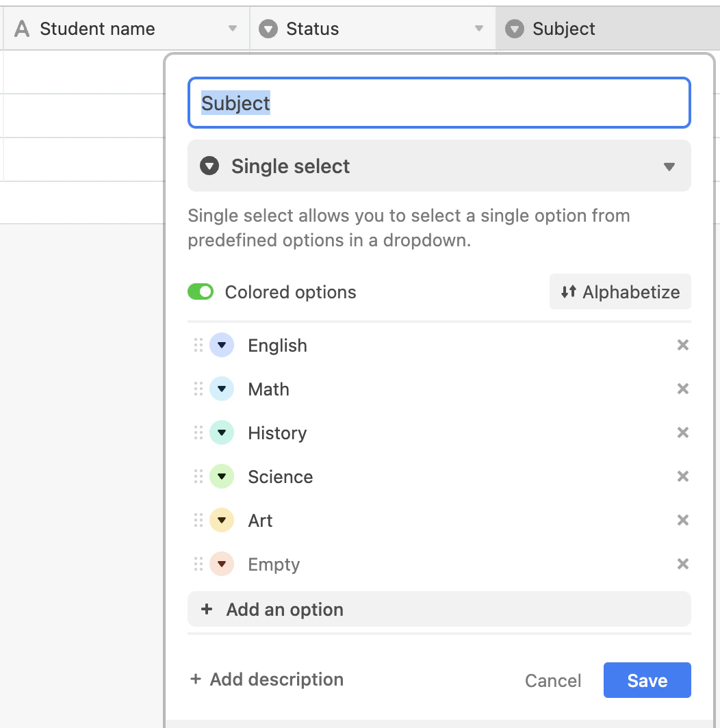Add a description to the Subject field

tap(266, 679)
